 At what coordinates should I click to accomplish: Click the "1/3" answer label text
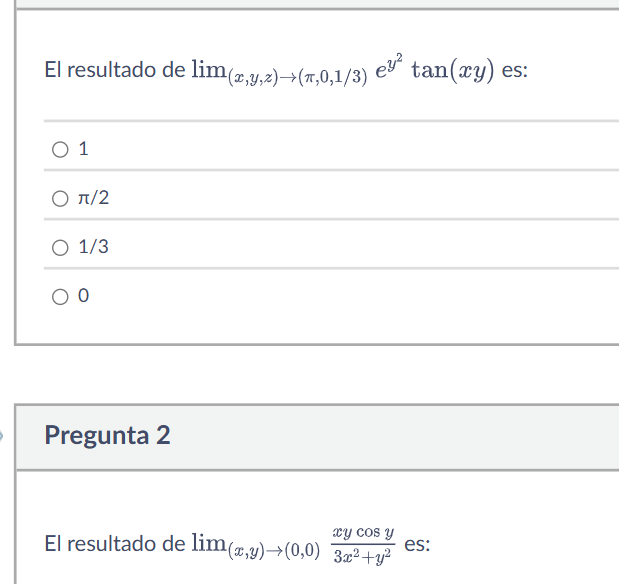pyautogui.click(x=94, y=247)
